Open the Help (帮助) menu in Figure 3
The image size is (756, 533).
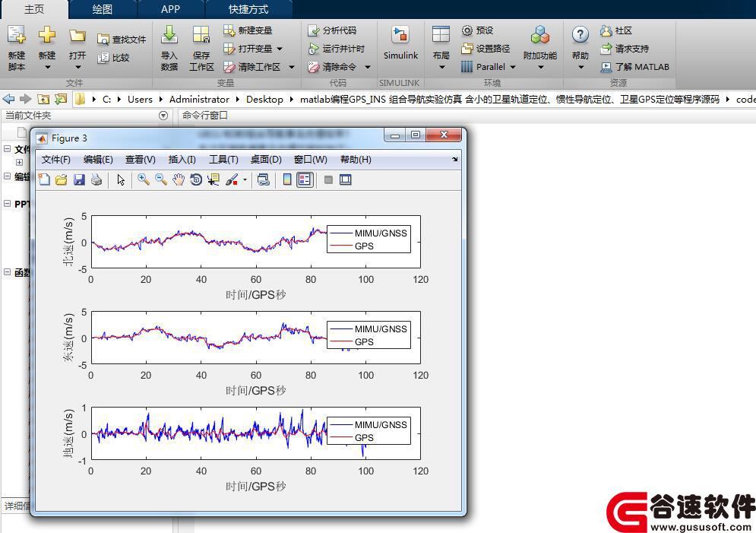356,160
